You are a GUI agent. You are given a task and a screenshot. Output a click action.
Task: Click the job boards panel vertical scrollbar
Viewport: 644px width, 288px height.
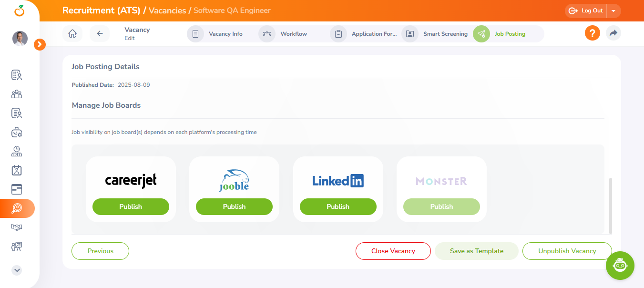click(x=610, y=205)
